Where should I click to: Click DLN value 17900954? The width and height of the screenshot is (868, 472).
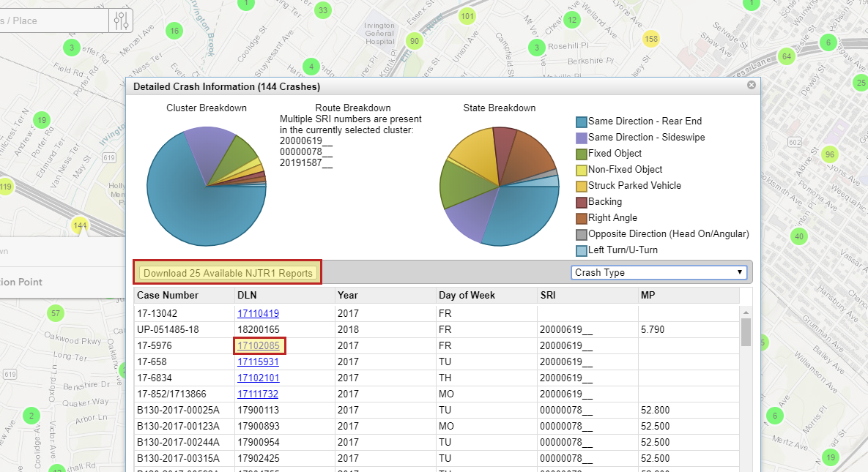click(259, 442)
